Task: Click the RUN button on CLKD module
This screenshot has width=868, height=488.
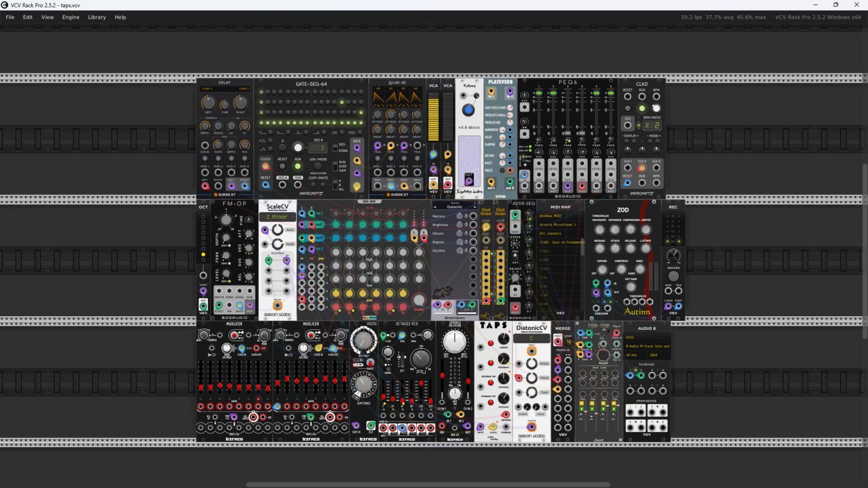Action: [642, 108]
